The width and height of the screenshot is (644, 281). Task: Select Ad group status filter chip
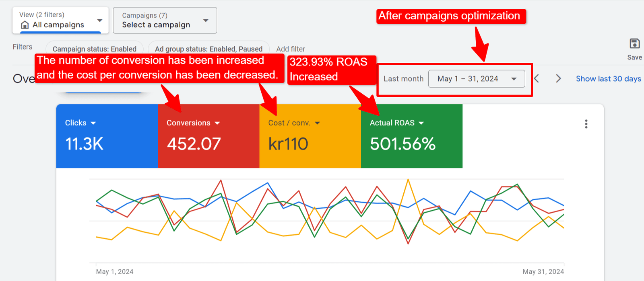208,49
